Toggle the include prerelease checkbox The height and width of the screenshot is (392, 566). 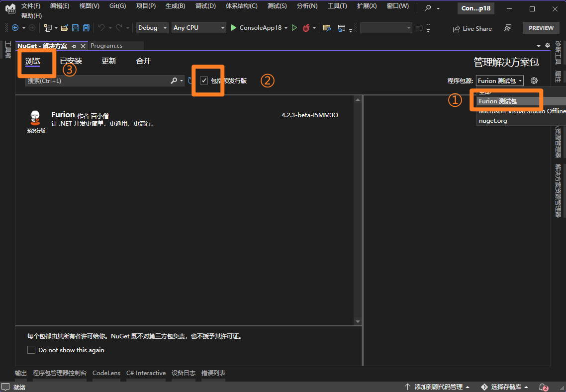[x=204, y=80]
